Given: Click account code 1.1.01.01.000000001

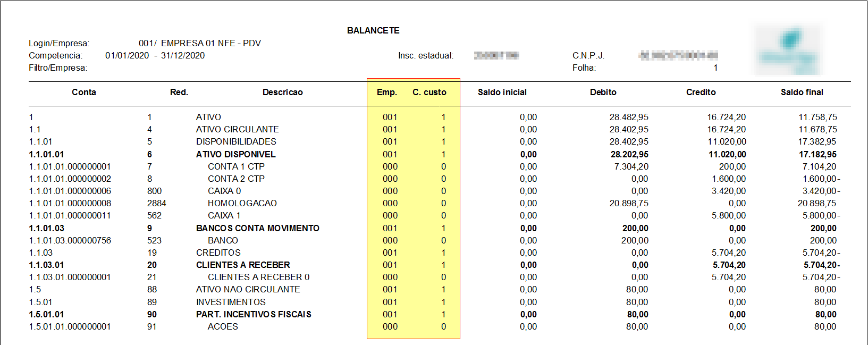Looking at the screenshot, I should coord(70,166).
